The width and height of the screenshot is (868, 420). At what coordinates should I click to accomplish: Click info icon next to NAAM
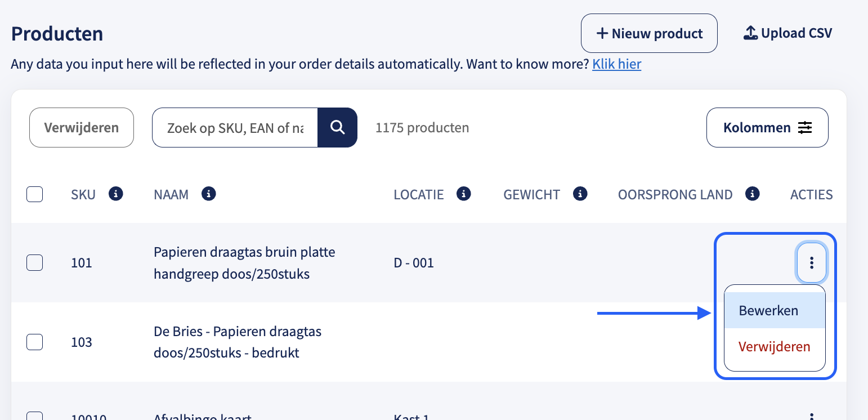209,194
